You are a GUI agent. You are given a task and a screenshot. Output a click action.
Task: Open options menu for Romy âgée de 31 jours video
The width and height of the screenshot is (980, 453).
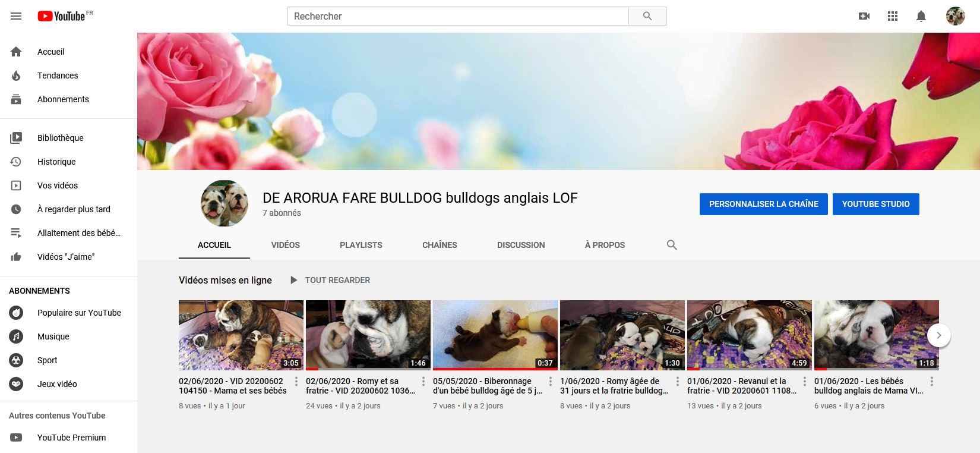678,382
